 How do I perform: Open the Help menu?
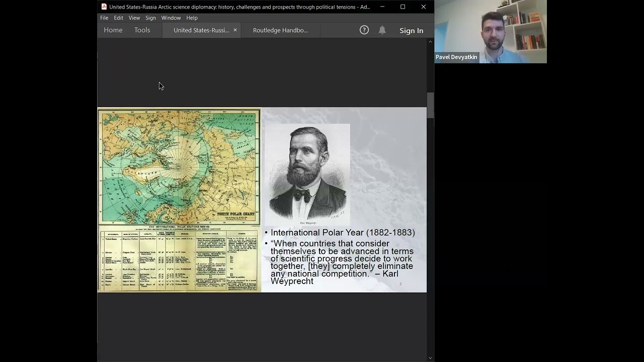(x=192, y=18)
